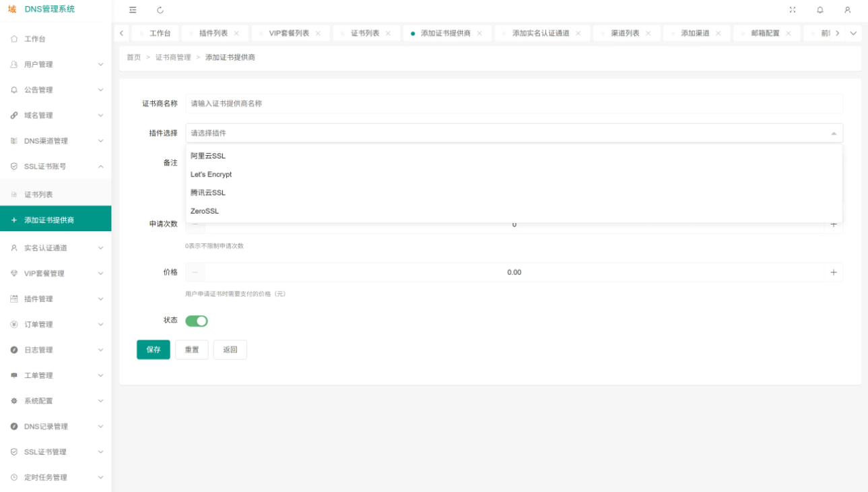Click the refresh page icon
The height and width of the screenshot is (492, 868).
click(x=160, y=10)
